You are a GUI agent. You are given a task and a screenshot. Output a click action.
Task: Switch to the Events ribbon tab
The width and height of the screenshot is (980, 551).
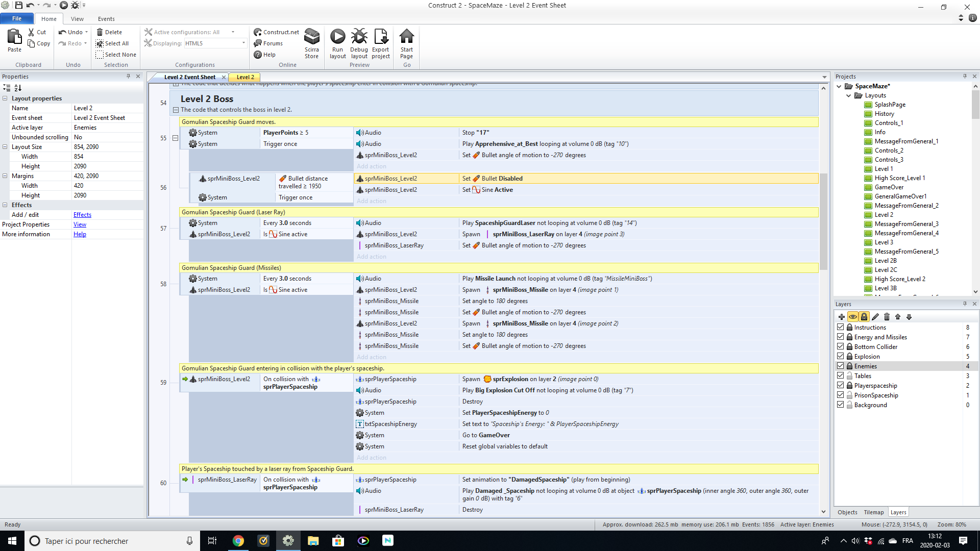tap(106, 19)
